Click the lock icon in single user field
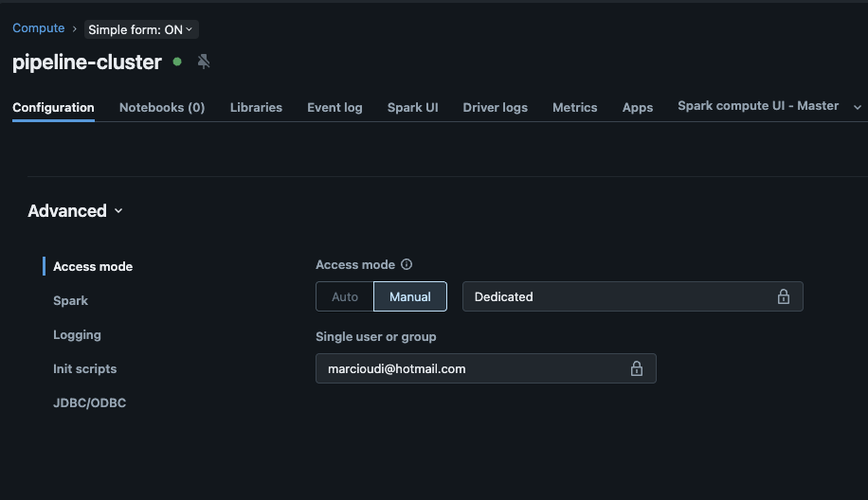868x500 pixels. [637, 368]
